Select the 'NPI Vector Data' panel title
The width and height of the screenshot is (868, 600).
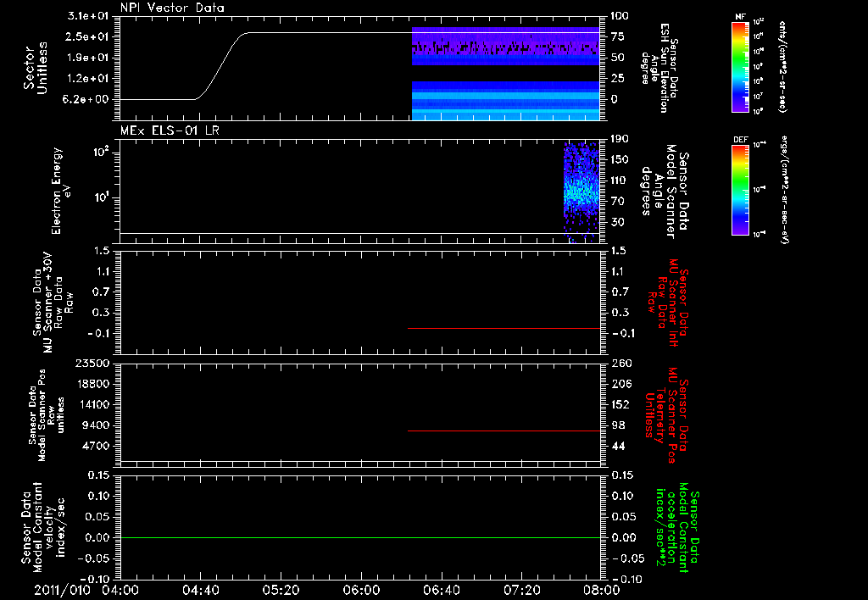coord(172,8)
